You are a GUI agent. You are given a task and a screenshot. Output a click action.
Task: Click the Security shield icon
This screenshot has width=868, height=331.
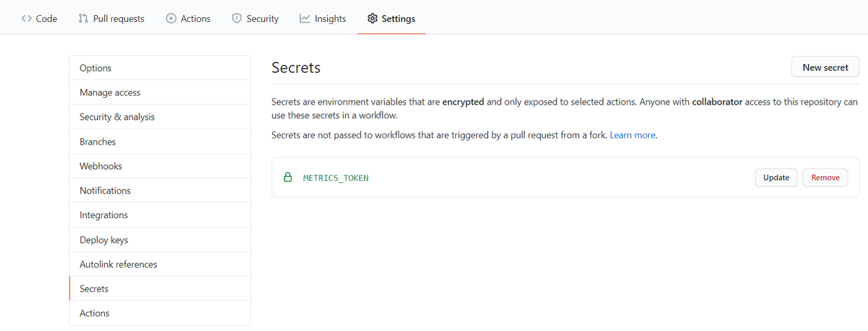[236, 19]
